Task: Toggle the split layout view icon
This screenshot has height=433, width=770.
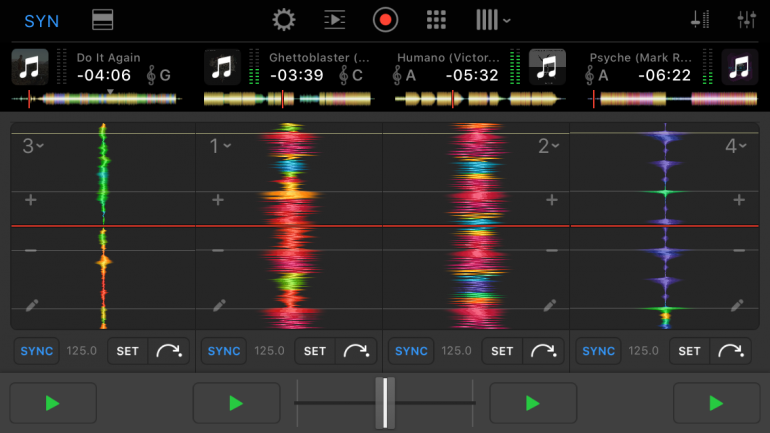Action: click(101, 20)
